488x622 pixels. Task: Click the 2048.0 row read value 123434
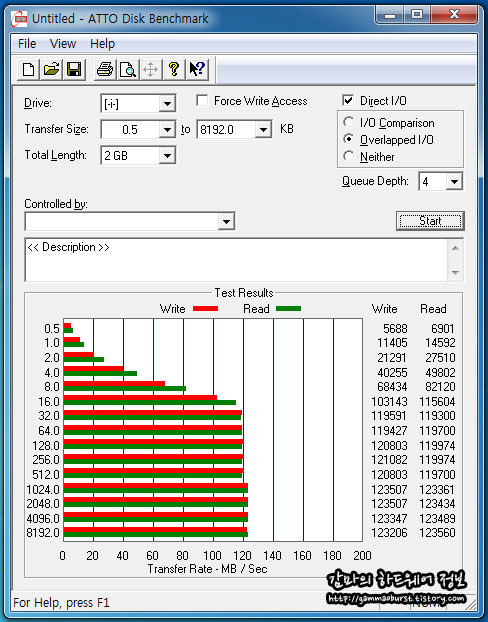pos(437,503)
